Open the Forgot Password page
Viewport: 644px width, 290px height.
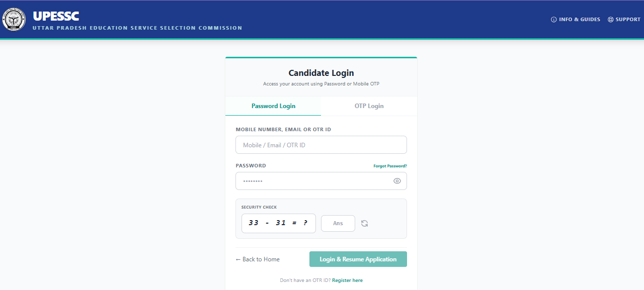click(x=390, y=165)
